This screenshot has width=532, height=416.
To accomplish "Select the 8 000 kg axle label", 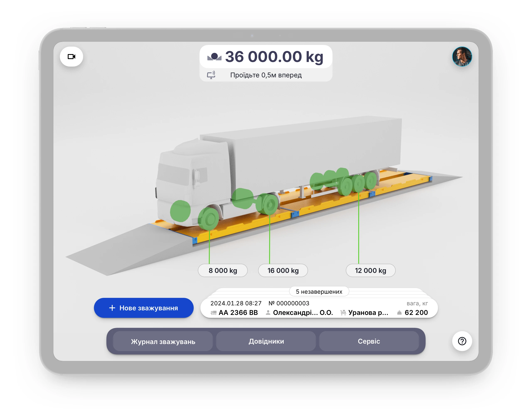I will coord(223,270).
